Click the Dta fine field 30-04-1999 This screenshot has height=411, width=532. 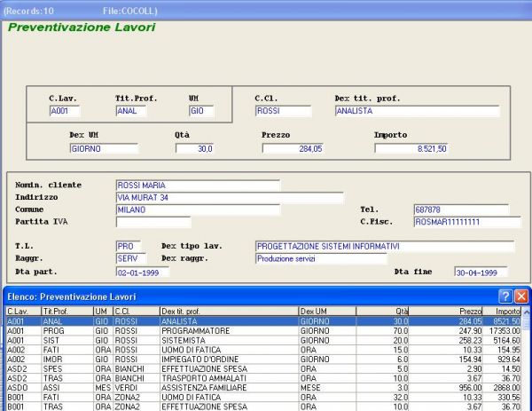click(481, 273)
